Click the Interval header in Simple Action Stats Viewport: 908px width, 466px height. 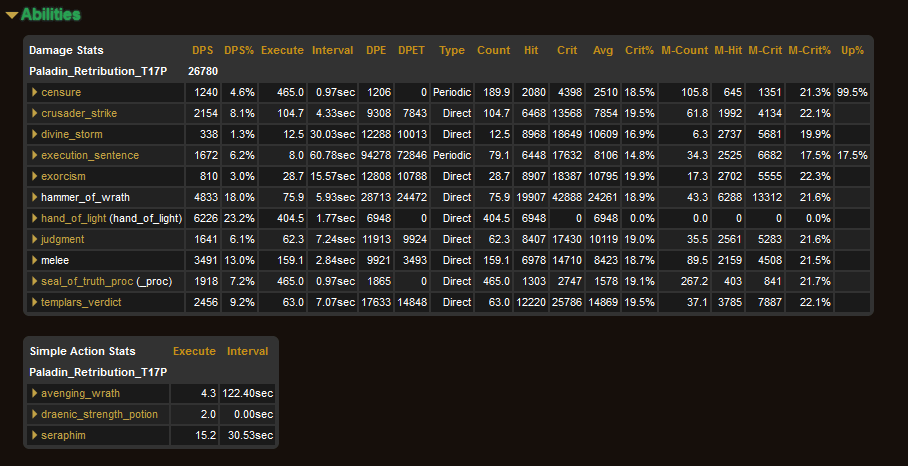click(x=247, y=351)
